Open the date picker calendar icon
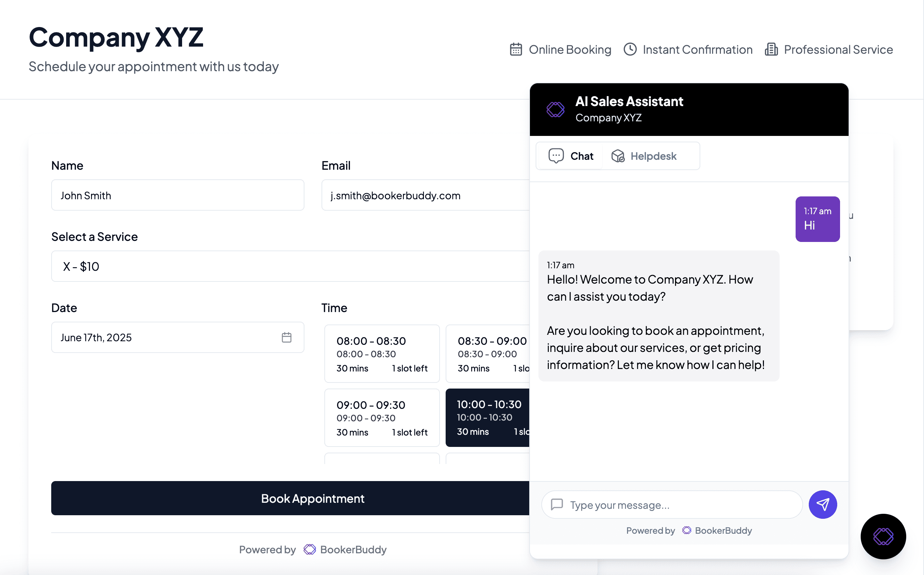The image size is (924, 575). point(287,337)
